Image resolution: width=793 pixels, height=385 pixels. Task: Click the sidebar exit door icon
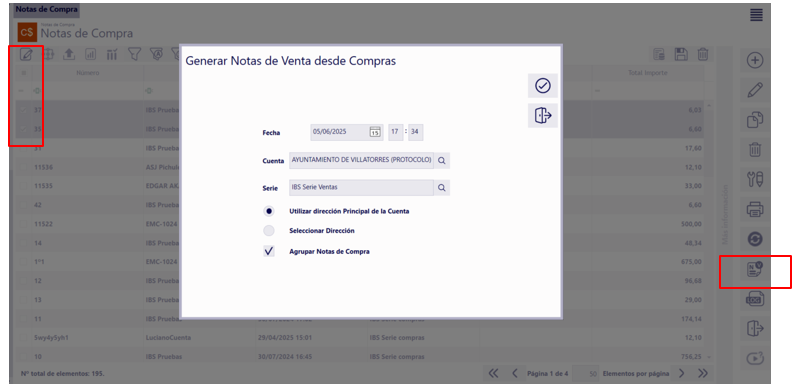pyautogui.click(x=755, y=328)
